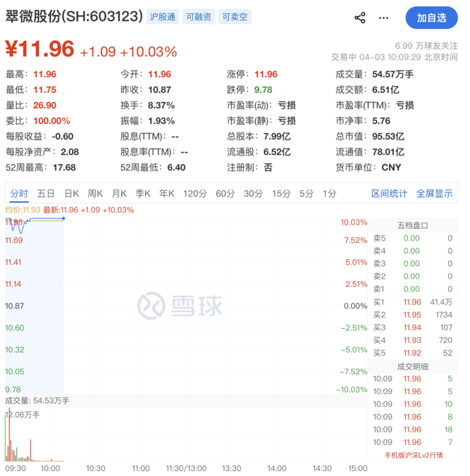The width and height of the screenshot is (470, 476).
Task: Select the 月K chart tab
Action: 119,194
